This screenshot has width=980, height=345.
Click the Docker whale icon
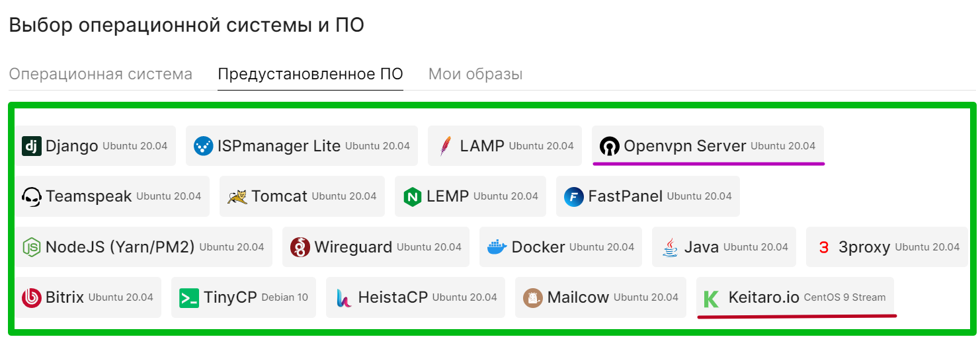point(497,247)
